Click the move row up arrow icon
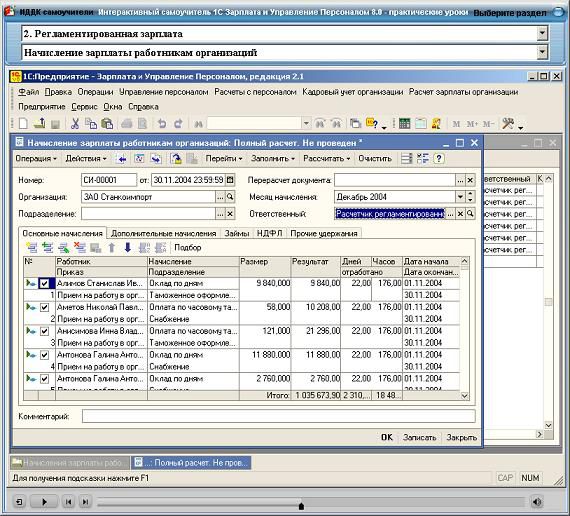Viewport: 570px width, 516px height. pos(112,248)
